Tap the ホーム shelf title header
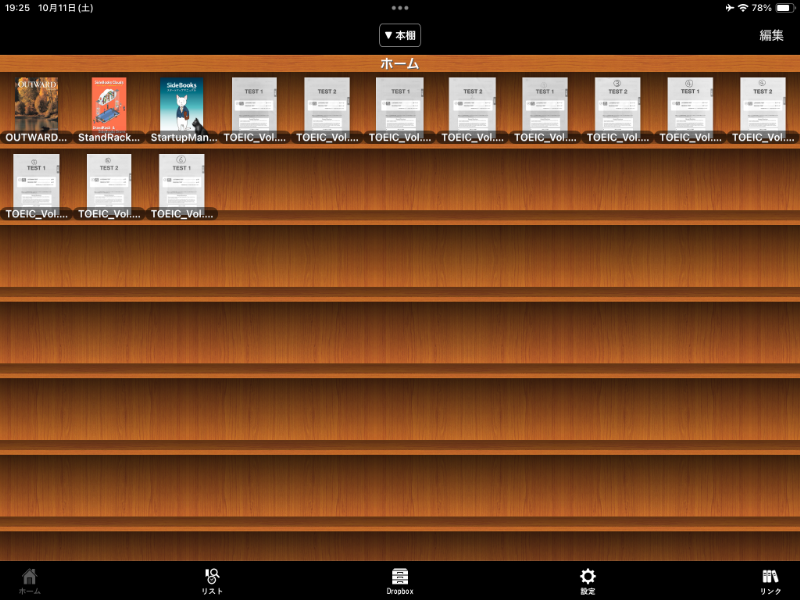800x600 pixels. click(x=400, y=64)
